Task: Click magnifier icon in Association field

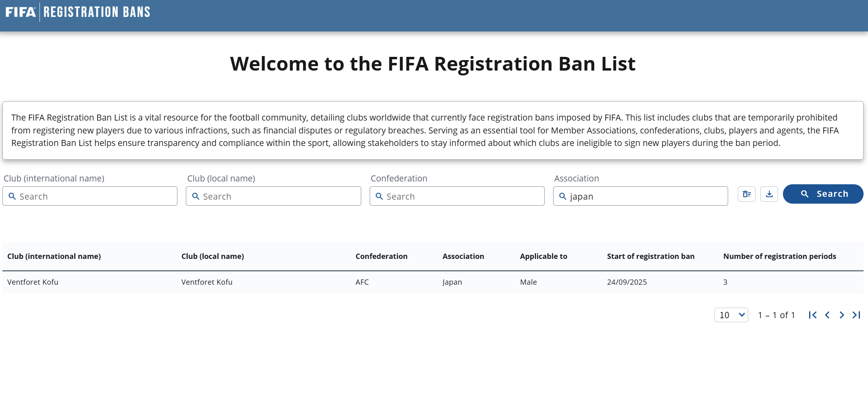Action: (x=563, y=196)
